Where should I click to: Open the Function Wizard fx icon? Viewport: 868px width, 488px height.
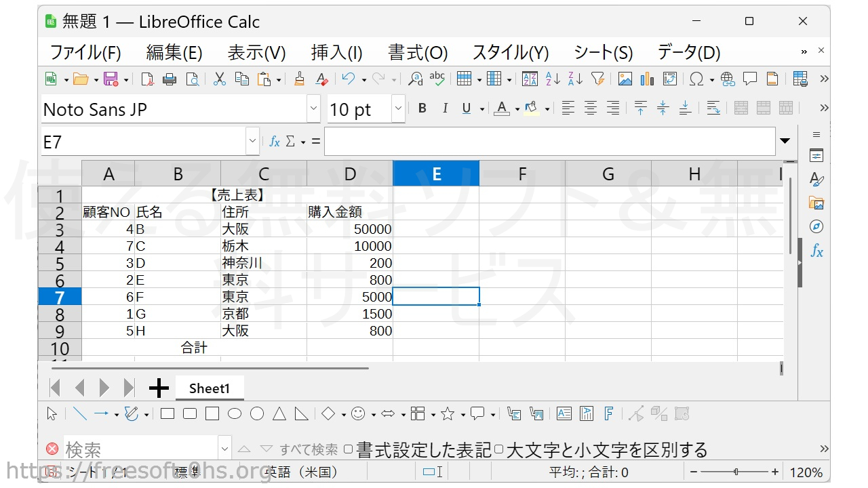click(275, 142)
